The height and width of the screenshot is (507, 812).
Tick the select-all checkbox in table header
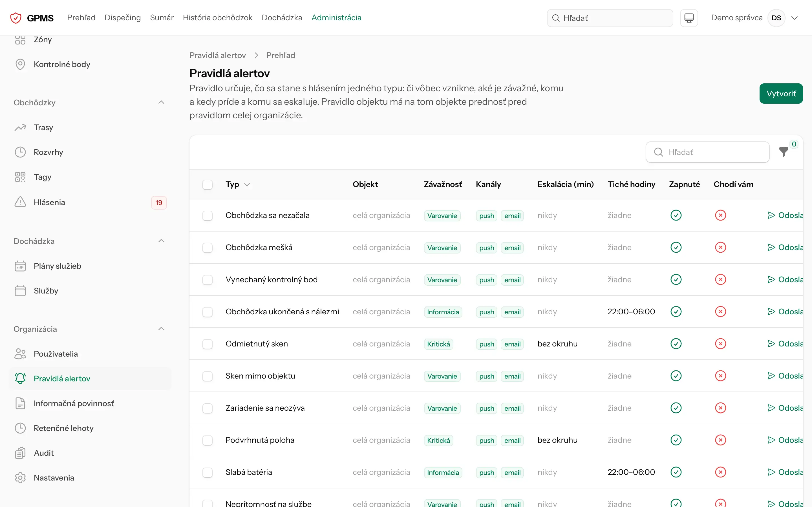pyautogui.click(x=207, y=184)
